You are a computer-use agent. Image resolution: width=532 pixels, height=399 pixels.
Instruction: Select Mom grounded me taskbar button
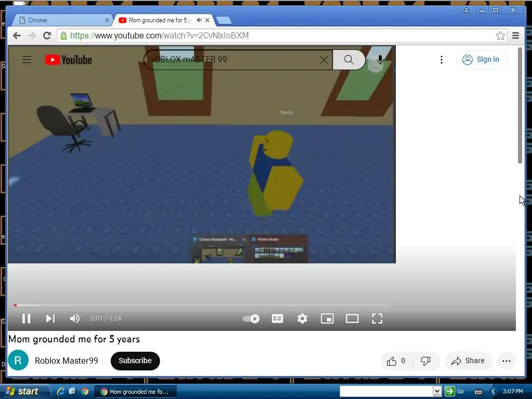(135, 392)
